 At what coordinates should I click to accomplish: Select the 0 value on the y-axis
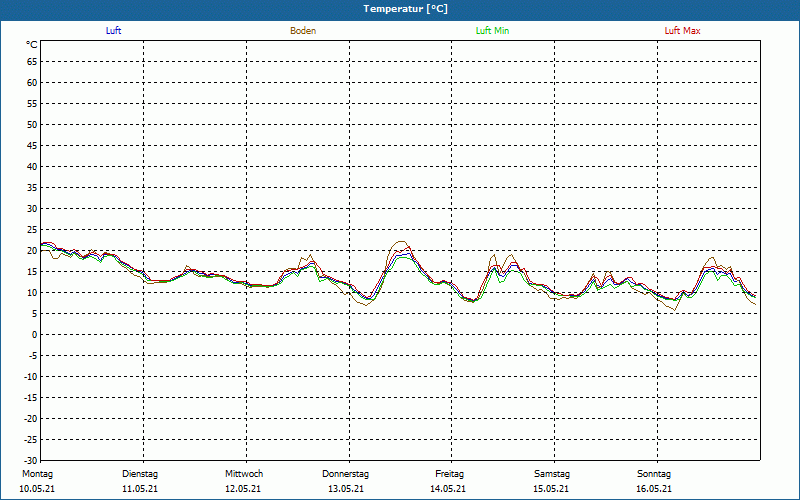click(x=35, y=335)
